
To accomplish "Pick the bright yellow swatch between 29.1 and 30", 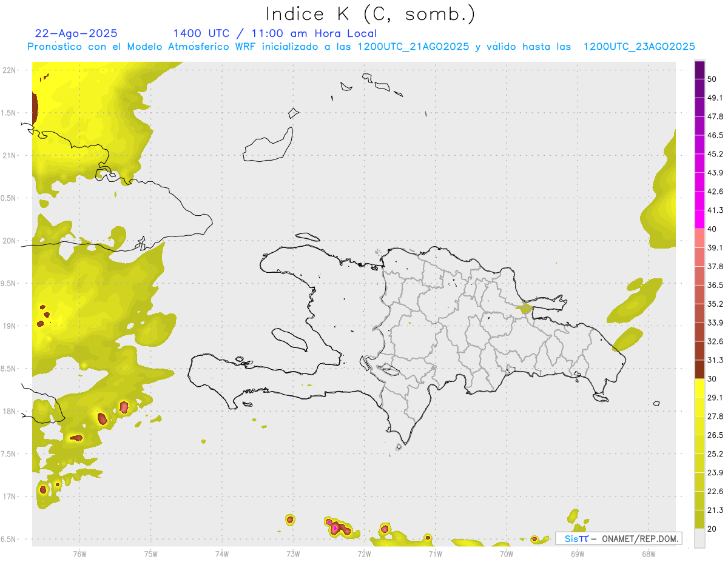I will point(699,388).
